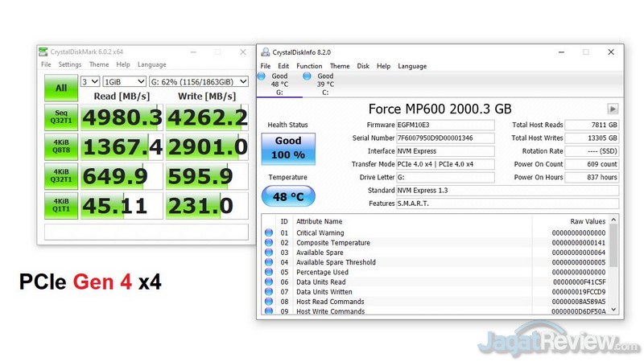The image size is (644, 362).
Task: Select the Percentage Used attribute name
Action: coord(323,272)
